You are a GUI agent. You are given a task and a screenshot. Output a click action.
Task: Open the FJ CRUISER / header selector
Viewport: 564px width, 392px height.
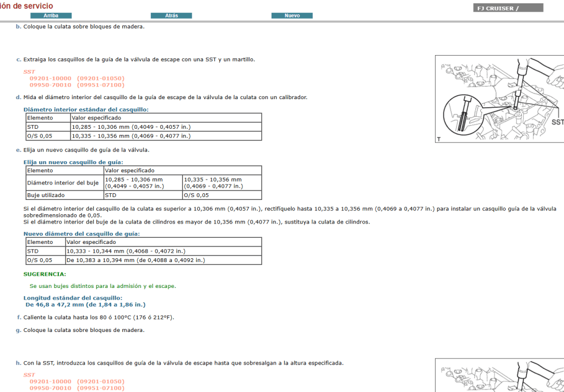(x=507, y=8)
